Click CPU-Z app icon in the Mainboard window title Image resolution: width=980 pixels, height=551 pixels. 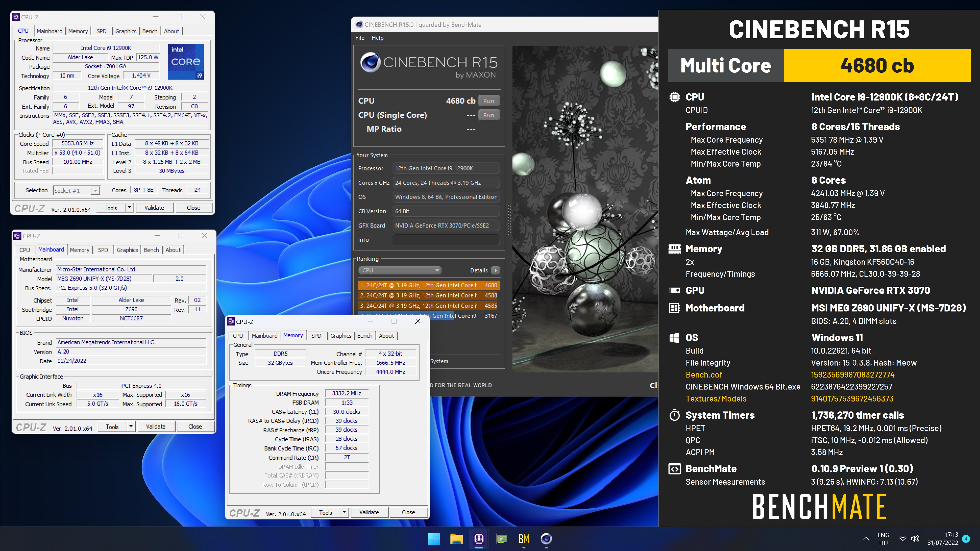click(x=18, y=236)
